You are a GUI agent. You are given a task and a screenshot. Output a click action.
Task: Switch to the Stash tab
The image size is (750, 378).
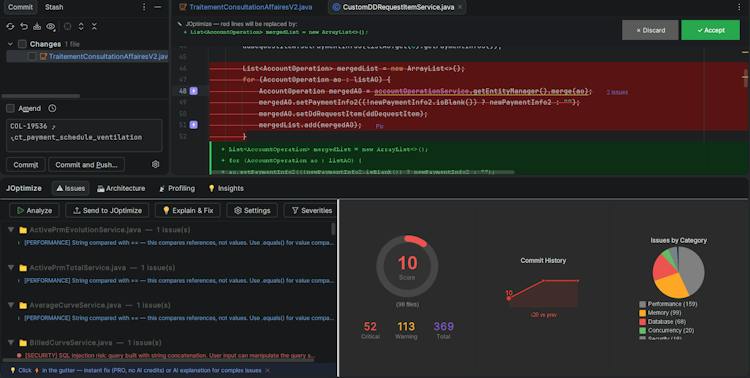[x=54, y=7]
